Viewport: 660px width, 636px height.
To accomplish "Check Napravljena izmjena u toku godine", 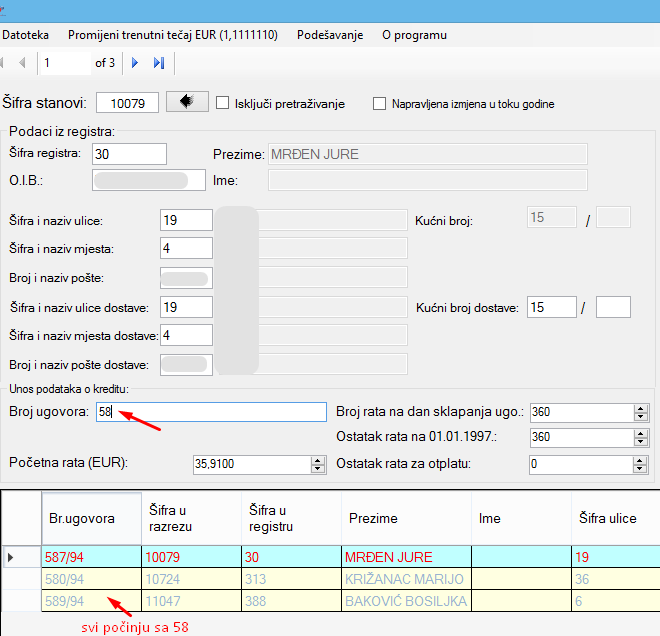I will click(x=379, y=103).
